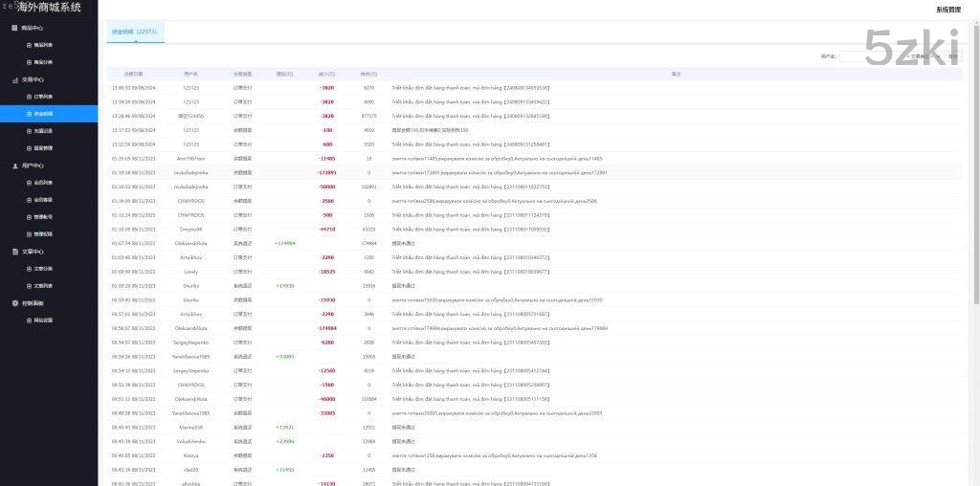Click 系统管理 in the top right header
The width and height of the screenshot is (980, 486).
coord(947,9)
